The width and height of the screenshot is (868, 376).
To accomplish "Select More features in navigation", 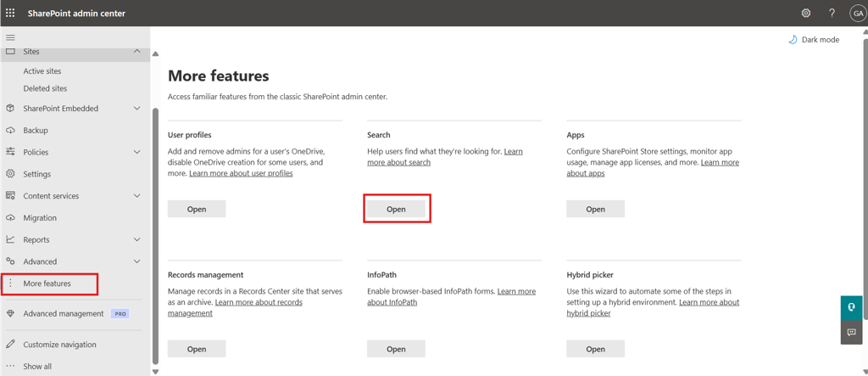I will point(47,283).
